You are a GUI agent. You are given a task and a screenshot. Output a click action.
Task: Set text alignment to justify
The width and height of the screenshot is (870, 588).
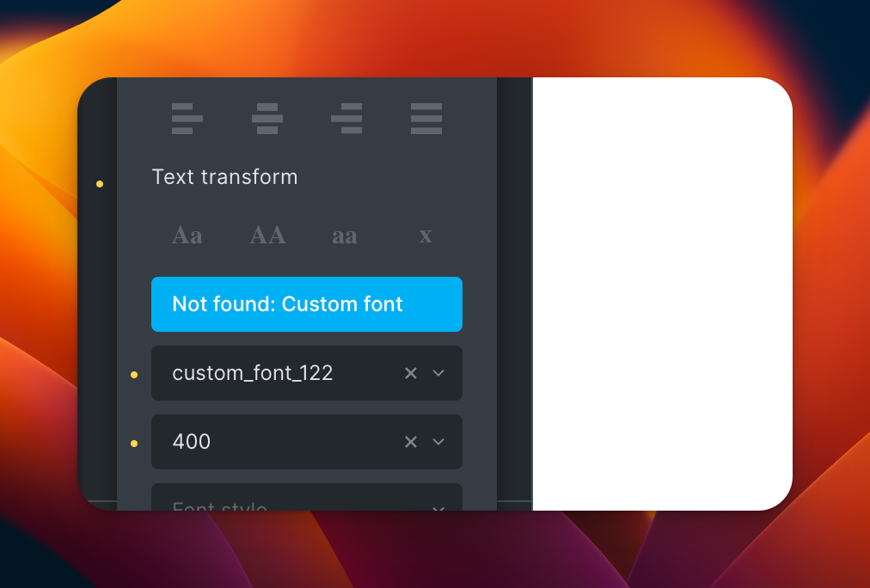tap(426, 119)
